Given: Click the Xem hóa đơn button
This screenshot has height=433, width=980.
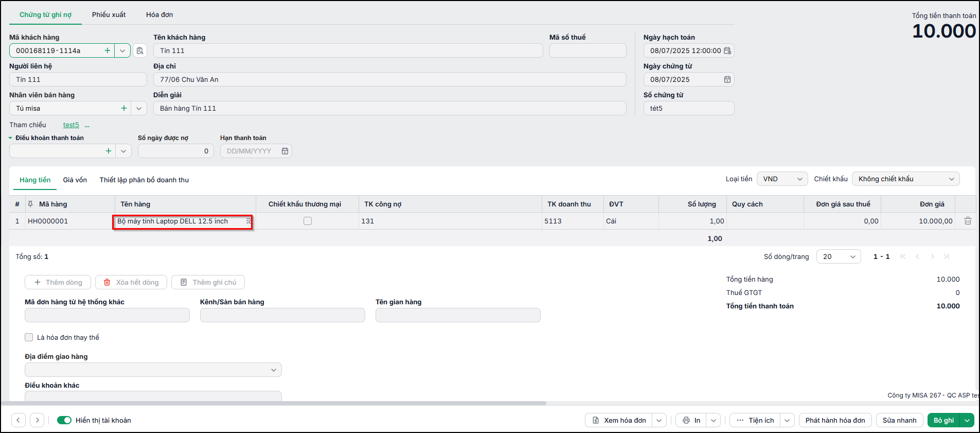Looking at the screenshot, I should [x=619, y=420].
